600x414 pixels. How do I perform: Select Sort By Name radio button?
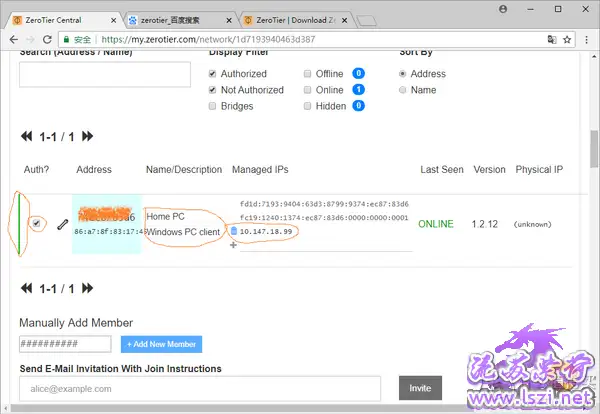402,90
